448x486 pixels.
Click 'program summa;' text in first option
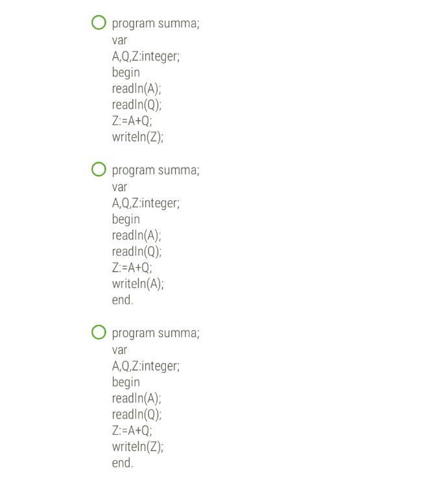156,24
